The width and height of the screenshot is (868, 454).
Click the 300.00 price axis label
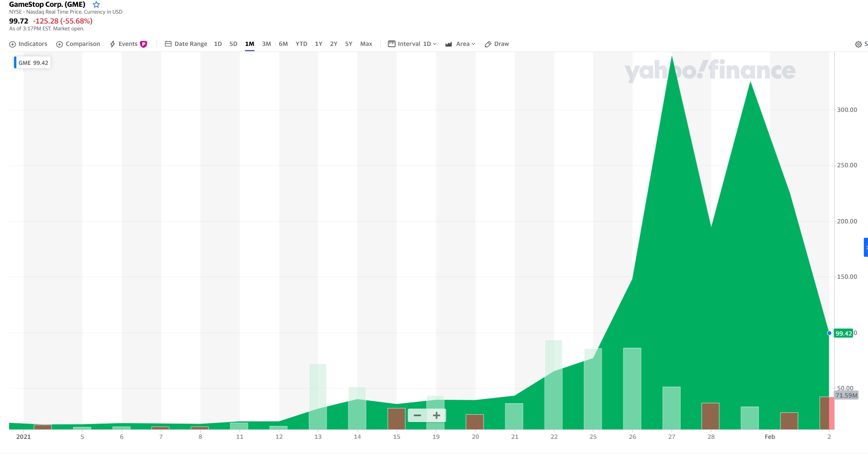tap(847, 110)
